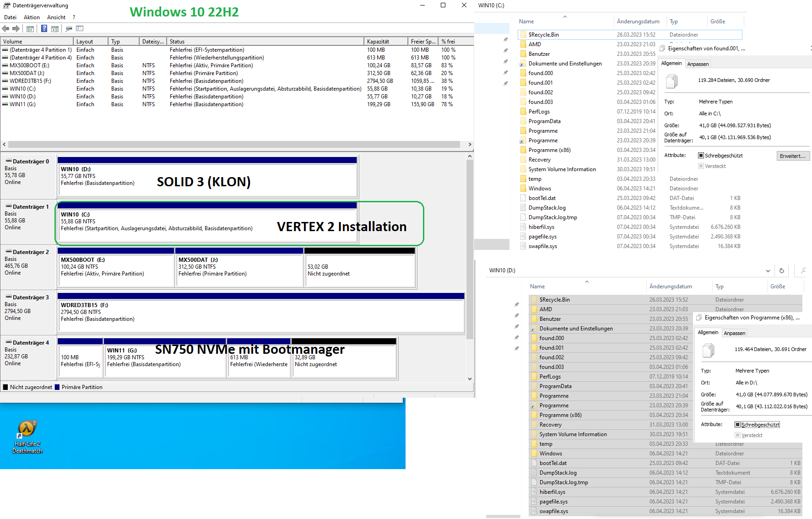Click scroll-right arrow of volume list
Image resolution: width=812 pixels, height=519 pixels.
click(470, 144)
